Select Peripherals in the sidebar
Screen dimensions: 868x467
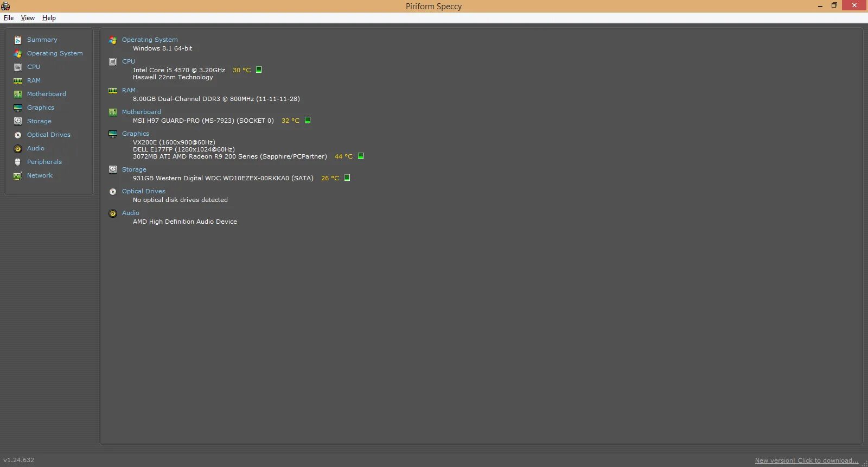click(x=44, y=162)
